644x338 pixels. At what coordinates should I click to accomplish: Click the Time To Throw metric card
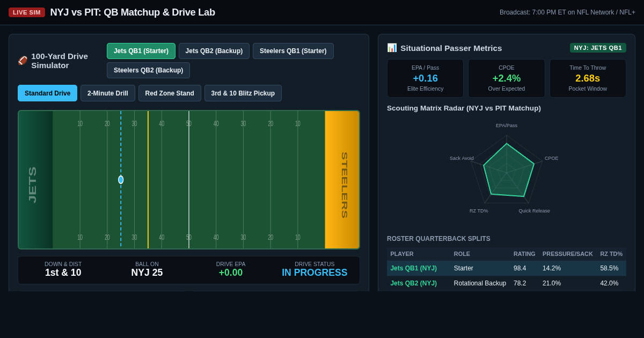[588, 78]
